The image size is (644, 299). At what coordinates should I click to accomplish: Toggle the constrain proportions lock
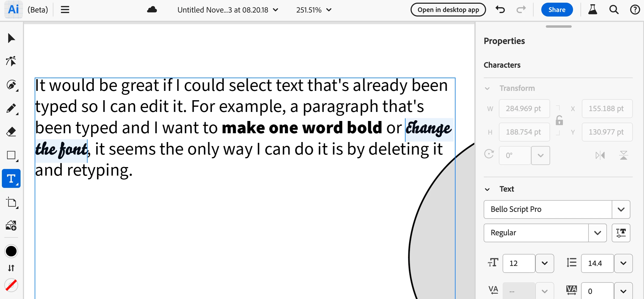point(559,120)
